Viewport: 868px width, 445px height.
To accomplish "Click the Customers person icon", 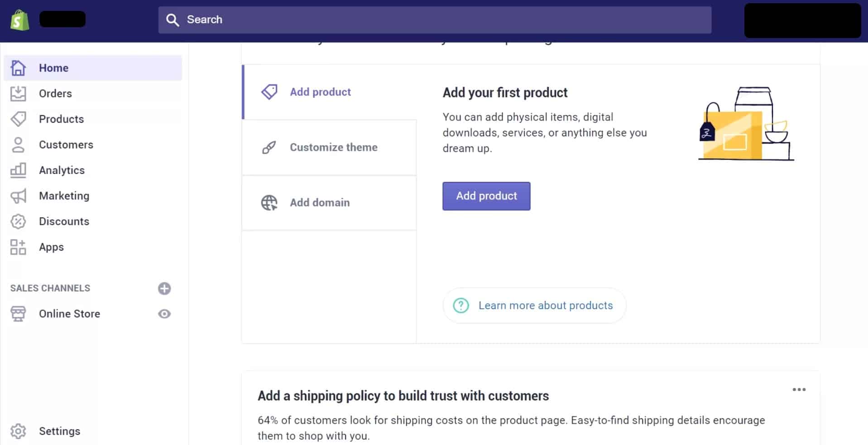I will [18, 145].
